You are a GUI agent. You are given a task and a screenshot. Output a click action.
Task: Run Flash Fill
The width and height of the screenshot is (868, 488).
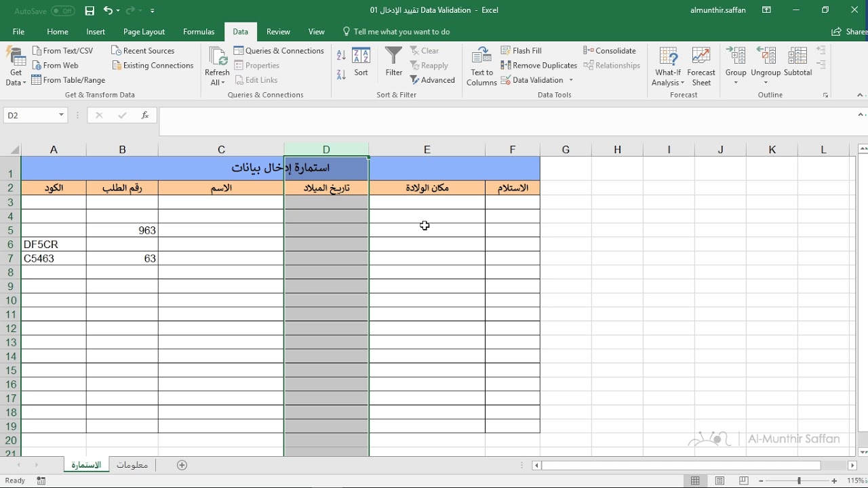click(x=521, y=51)
